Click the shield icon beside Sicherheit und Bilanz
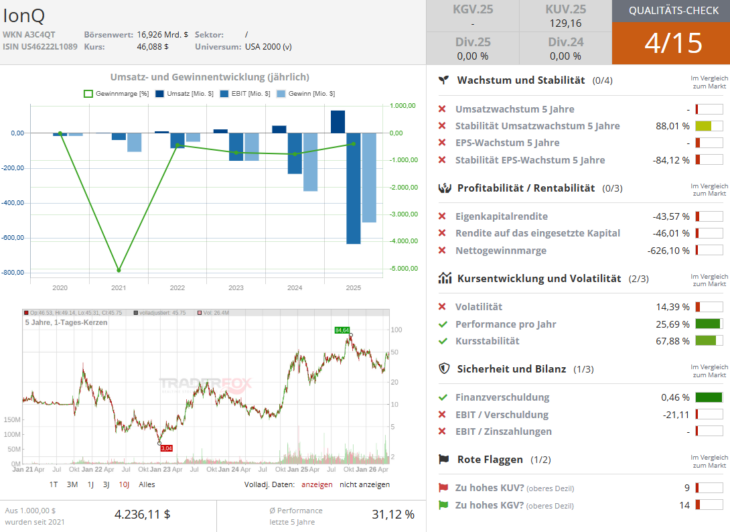This screenshot has height=532, width=730. point(444,369)
